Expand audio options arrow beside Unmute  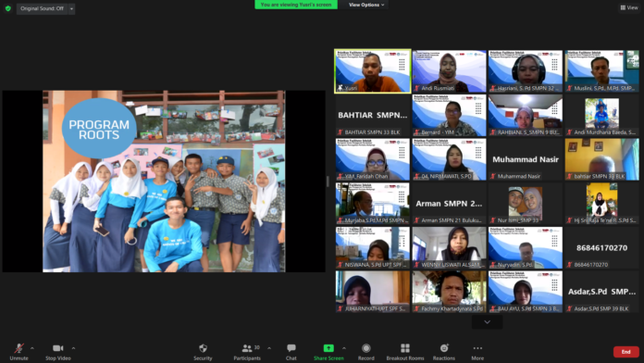pos(32,348)
